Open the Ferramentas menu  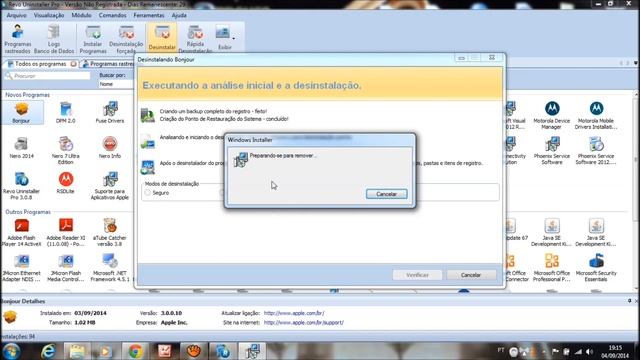coord(149,15)
